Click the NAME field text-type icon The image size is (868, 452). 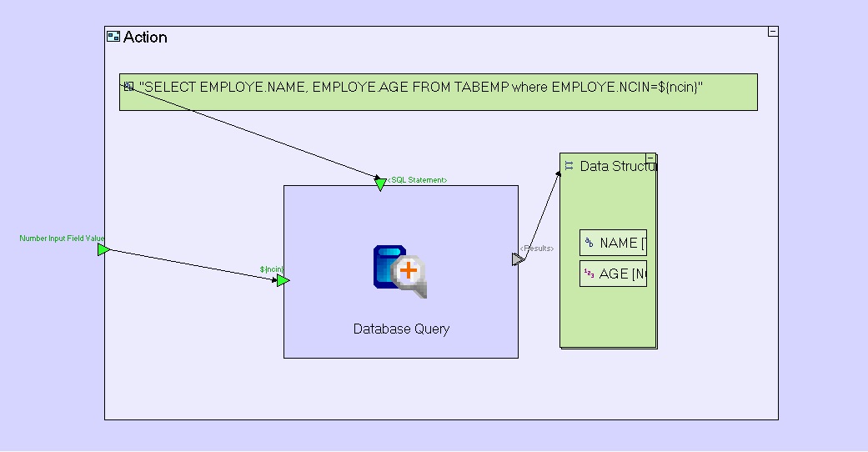tap(589, 243)
